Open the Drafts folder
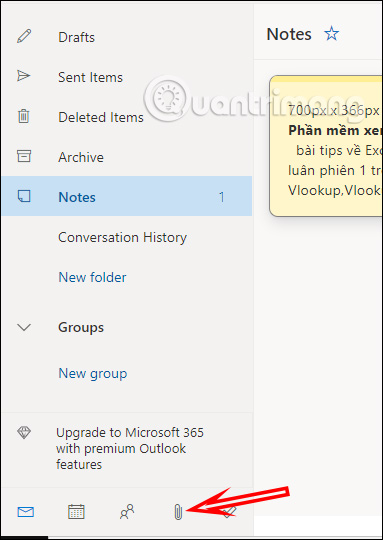This screenshot has width=383, height=540. click(126, 37)
